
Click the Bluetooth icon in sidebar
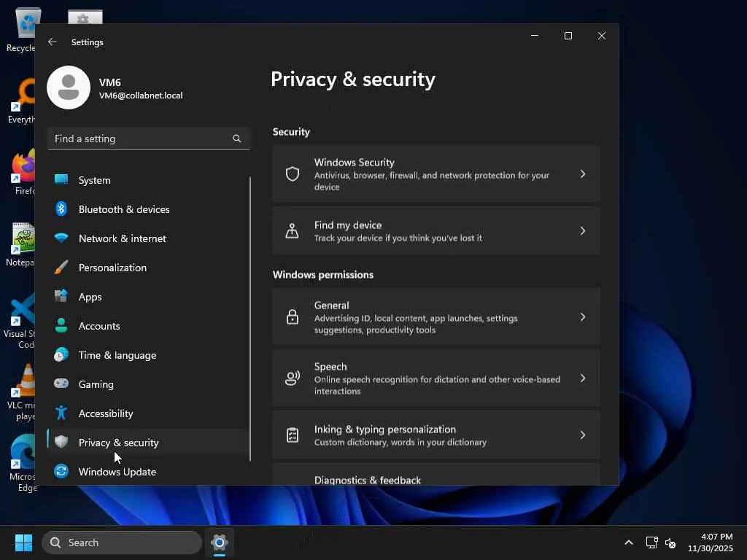pyautogui.click(x=61, y=209)
